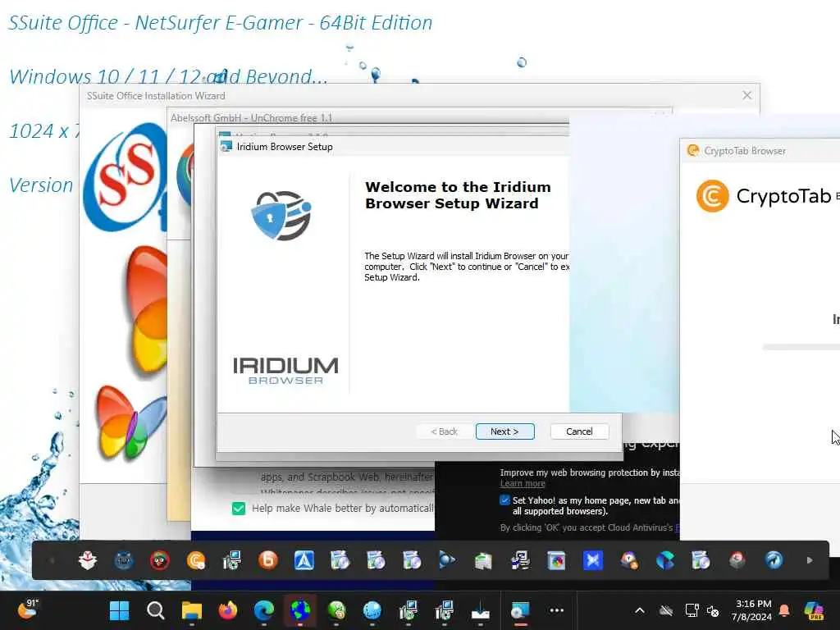Show next dock items with right arrow
The width and height of the screenshot is (840, 630).
[810, 560]
